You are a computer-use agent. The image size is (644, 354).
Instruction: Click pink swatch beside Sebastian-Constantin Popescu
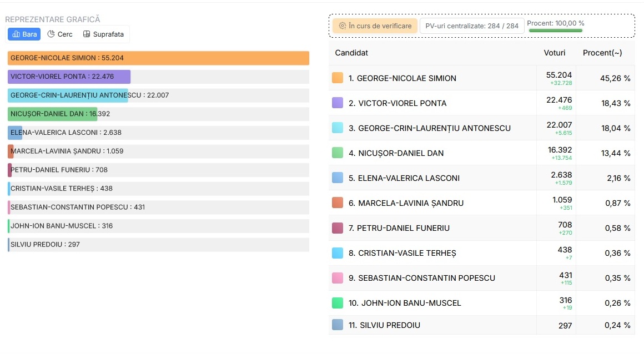tap(338, 278)
